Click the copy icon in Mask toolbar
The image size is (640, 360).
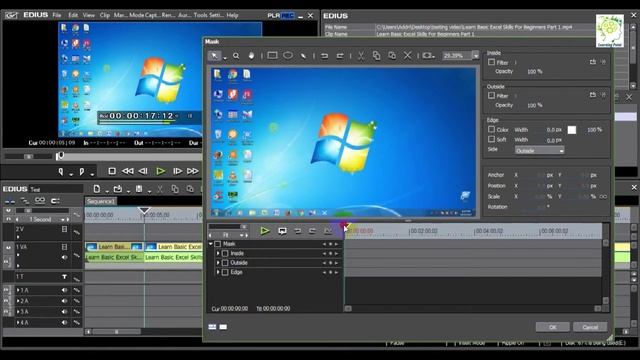pyautogui.click(x=376, y=56)
